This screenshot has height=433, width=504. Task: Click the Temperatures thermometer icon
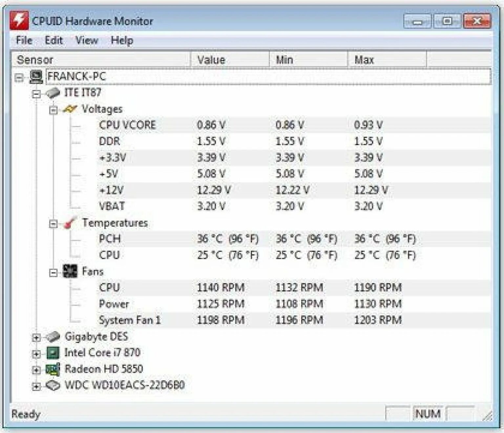pyautogui.click(x=70, y=223)
